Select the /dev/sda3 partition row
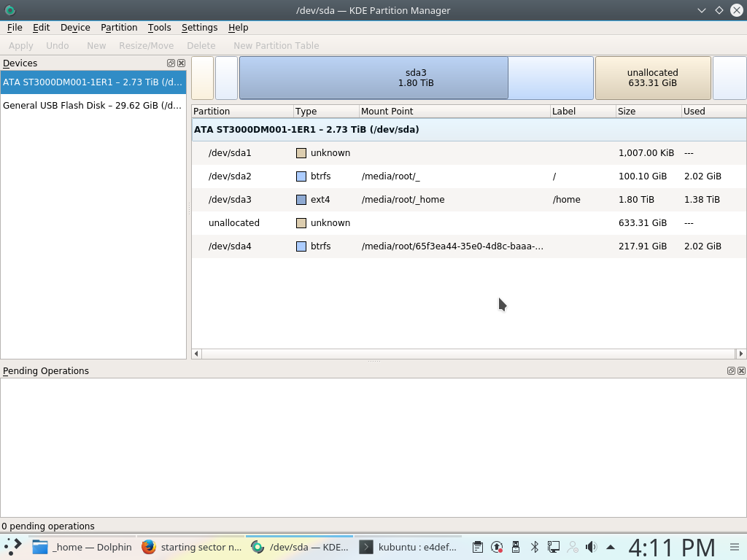The height and width of the screenshot is (560, 747). (469, 200)
